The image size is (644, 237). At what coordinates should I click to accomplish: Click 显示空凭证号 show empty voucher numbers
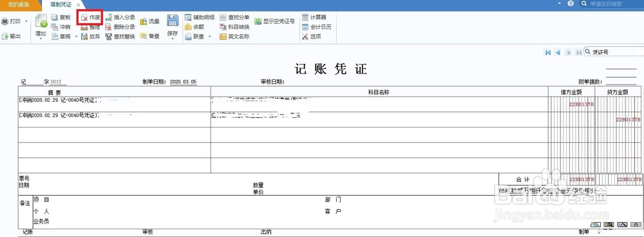click(274, 21)
